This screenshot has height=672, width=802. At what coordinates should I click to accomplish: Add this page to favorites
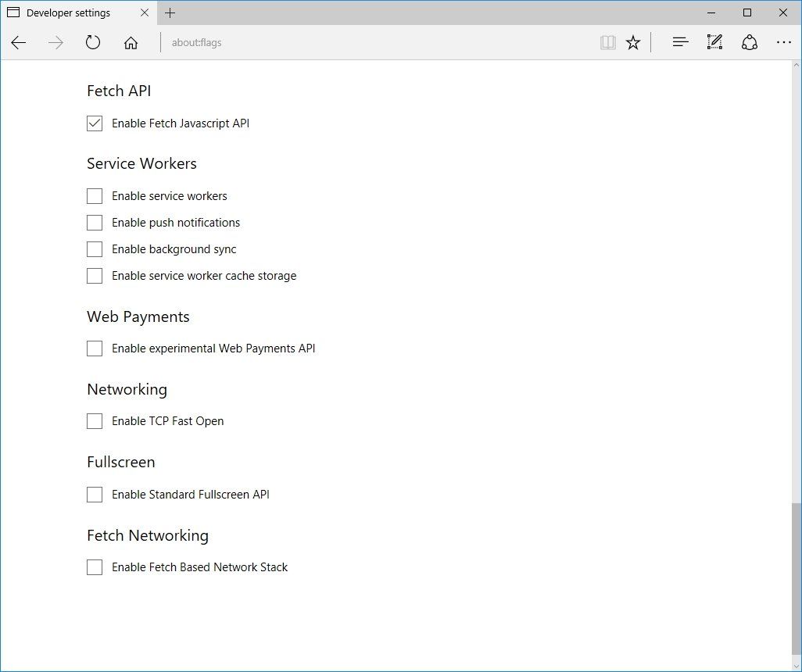(x=633, y=42)
